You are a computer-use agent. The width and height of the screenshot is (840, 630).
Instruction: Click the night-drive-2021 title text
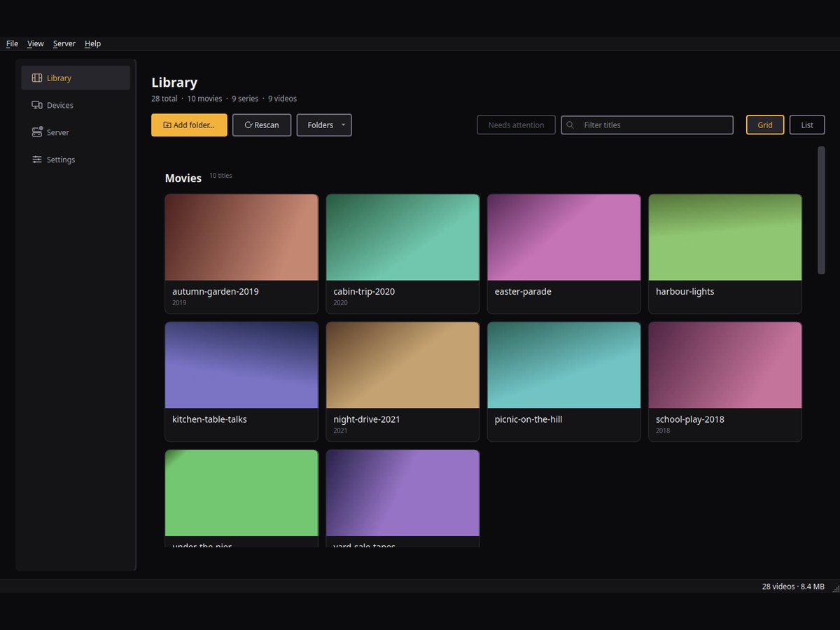(x=367, y=419)
